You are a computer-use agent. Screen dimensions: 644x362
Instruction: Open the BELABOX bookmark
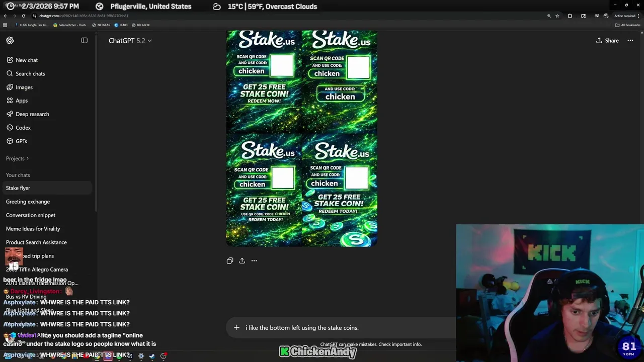tap(140, 25)
